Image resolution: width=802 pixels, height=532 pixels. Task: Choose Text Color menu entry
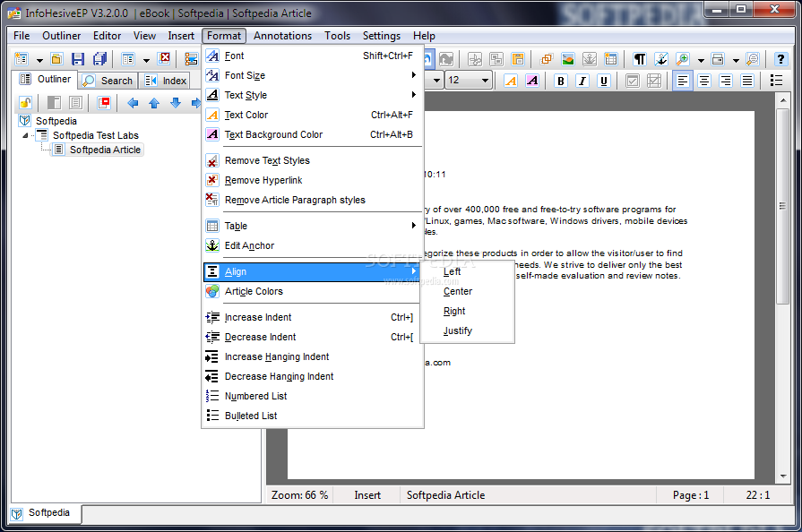point(313,115)
